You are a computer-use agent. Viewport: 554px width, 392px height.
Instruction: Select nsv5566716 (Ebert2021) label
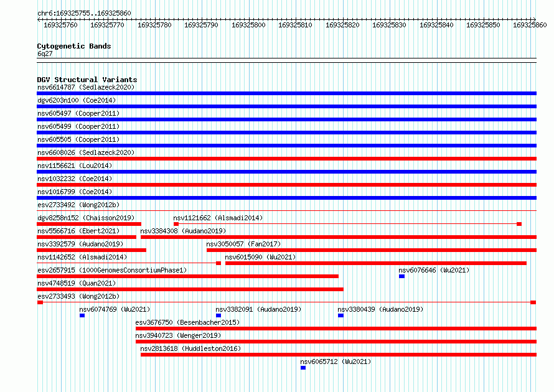[x=78, y=231]
